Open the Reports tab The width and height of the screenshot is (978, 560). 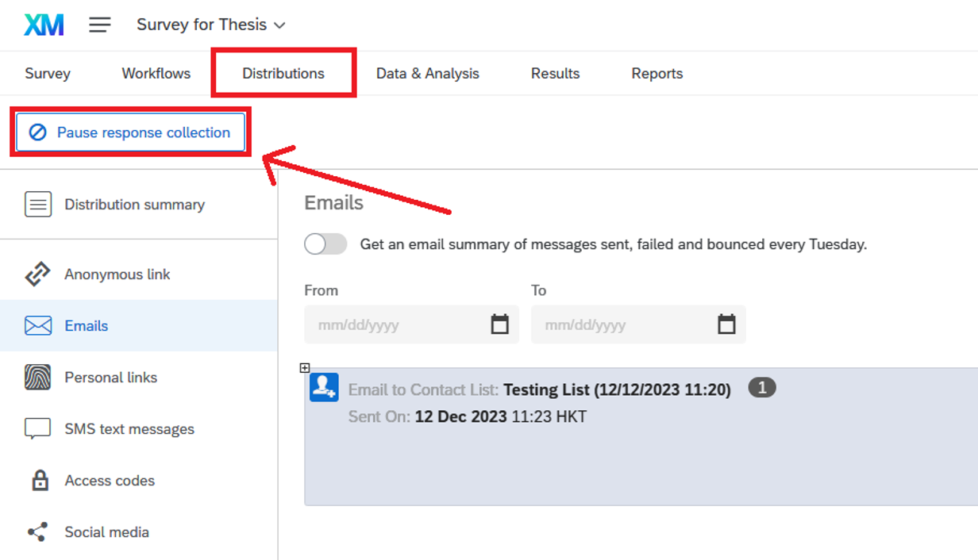(656, 74)
